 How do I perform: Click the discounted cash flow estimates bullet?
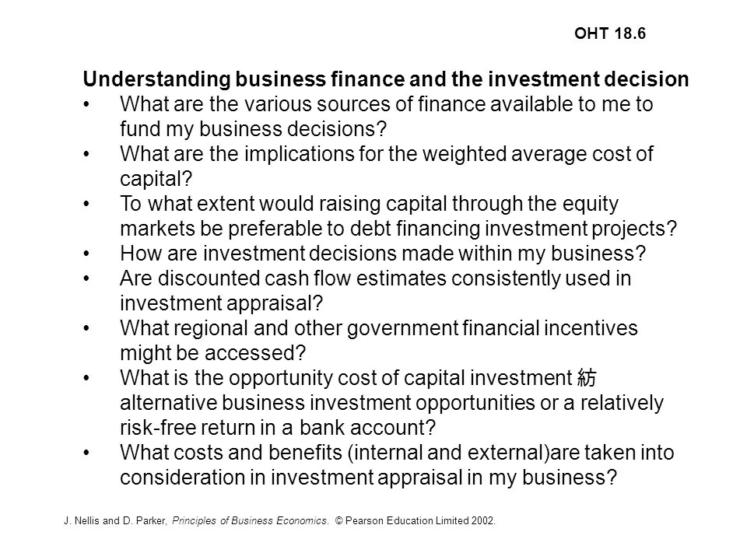[375, 278]
